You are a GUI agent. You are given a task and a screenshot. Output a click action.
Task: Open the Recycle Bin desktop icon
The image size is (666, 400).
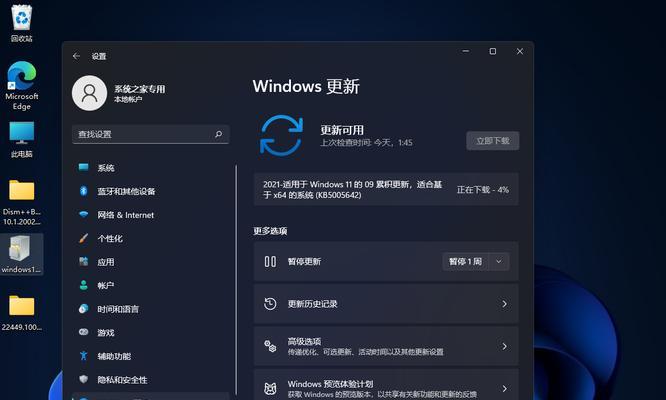click(22, 23)
